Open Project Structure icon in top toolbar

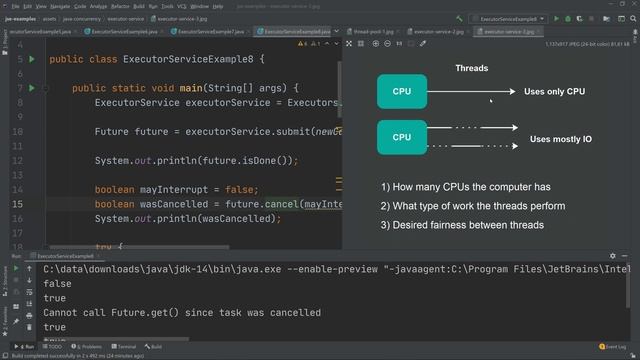607,19
